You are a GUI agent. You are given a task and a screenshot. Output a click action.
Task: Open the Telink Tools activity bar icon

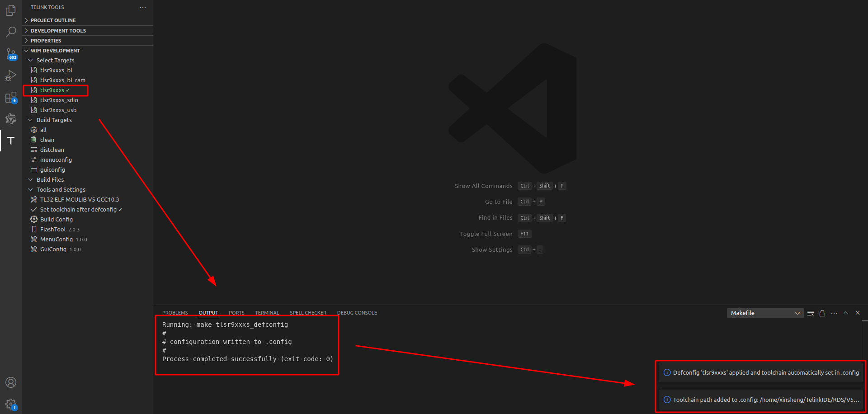click(10, 141)
